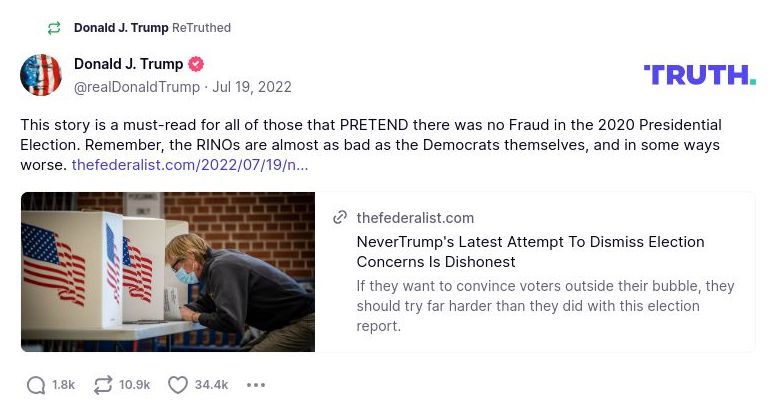Open the thefederalist.com/2022/07/19 link in post
The image size is (777, 415).
click(x=190, y=164)
